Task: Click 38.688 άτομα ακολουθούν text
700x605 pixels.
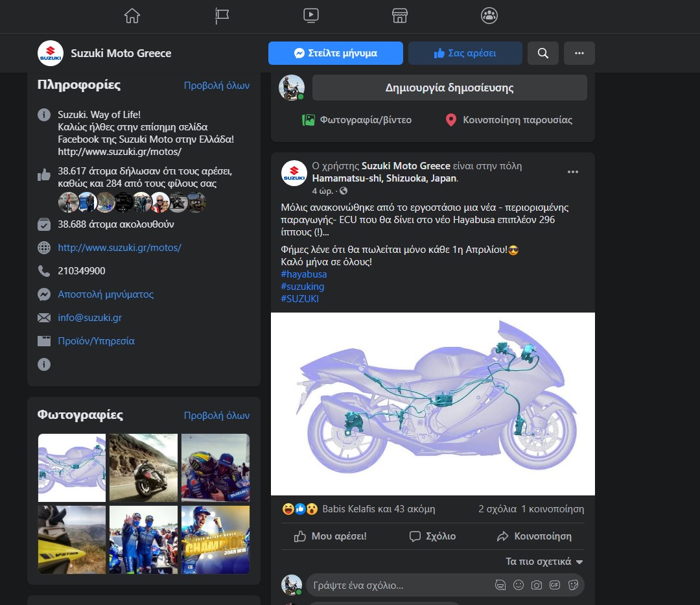Action: 116,224
